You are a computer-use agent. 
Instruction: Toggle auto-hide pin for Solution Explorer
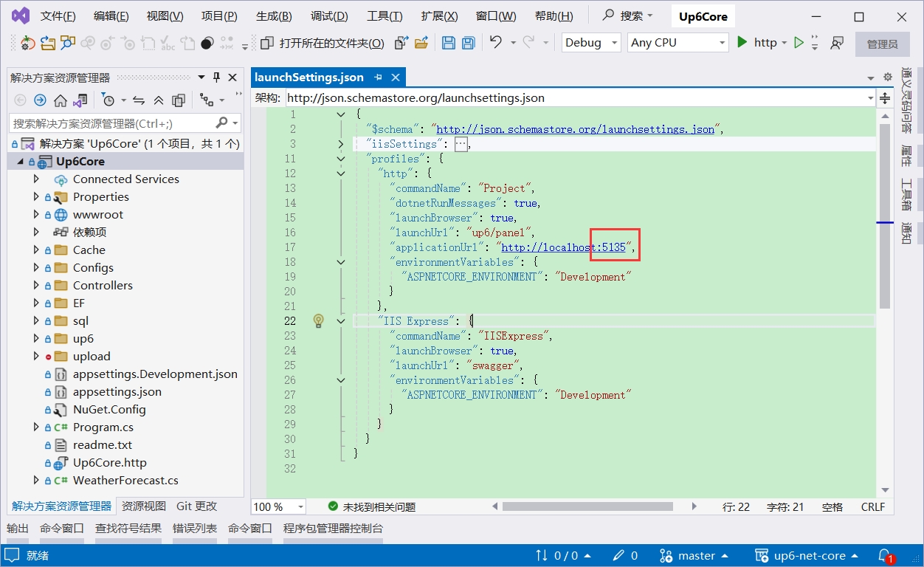coord(217,78)
